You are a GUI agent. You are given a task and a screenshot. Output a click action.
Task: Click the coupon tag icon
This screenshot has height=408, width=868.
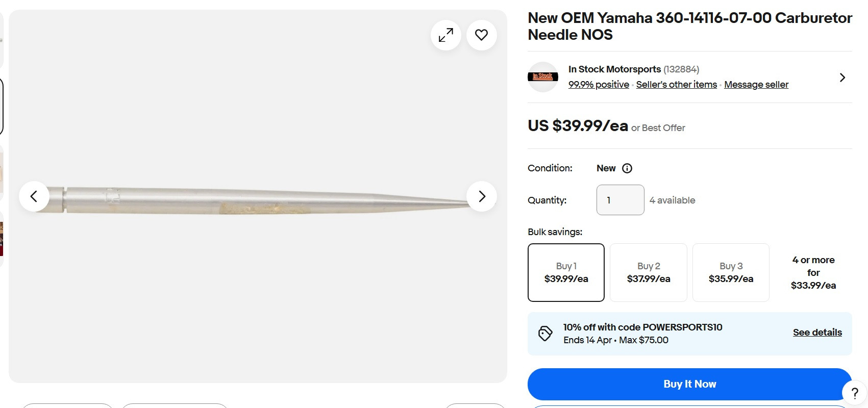click(x=545, y=334)
